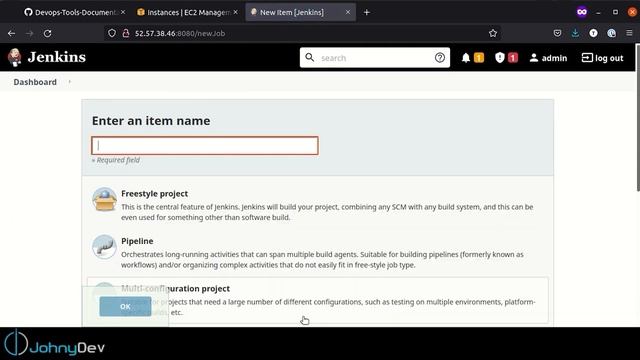Focus the Jenkins search box
640x360 pixels.
(x=375, y=58)
